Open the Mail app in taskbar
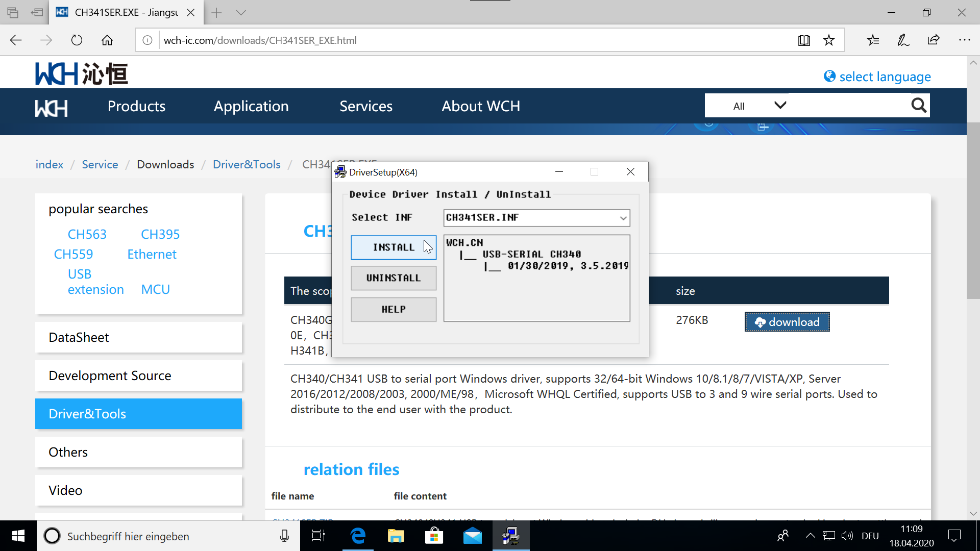 (473, 536)
